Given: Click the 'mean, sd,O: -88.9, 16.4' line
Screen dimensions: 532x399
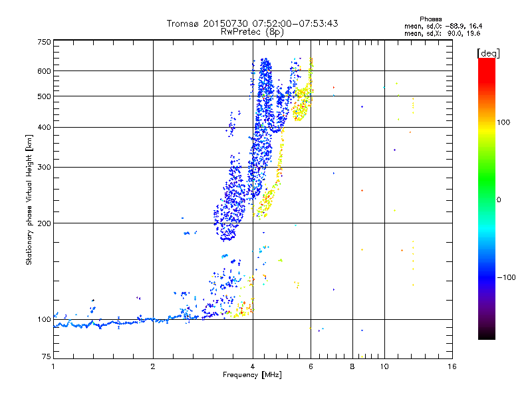Looking at the screenshot, I should click(x=443, y=26).
